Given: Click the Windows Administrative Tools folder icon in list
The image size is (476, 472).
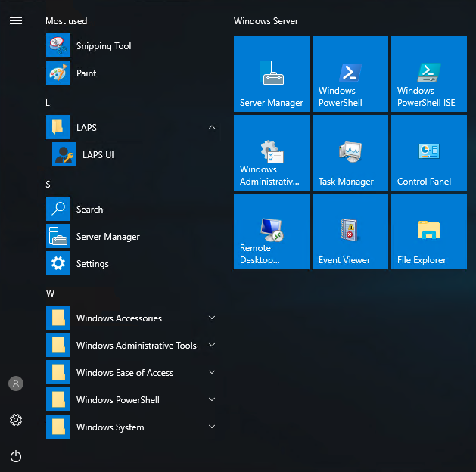Looking at the screenshot, I should (58, 345).
